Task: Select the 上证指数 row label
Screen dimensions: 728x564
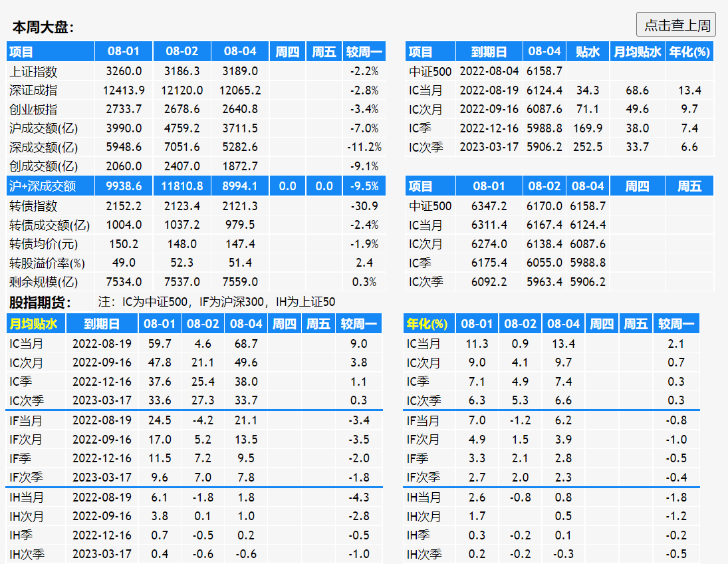Action: pos(33,72)
